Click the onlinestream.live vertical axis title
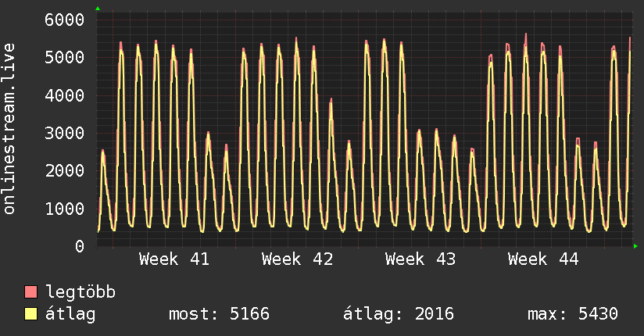 (9, 129)
